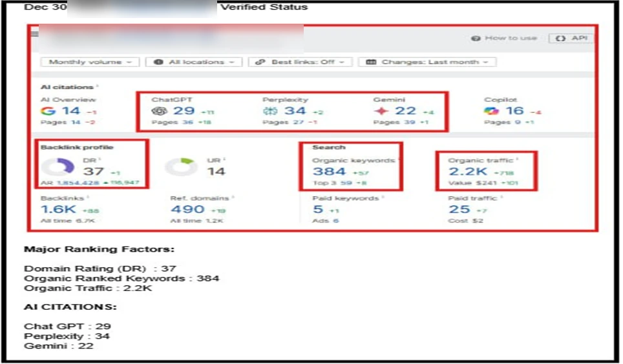Click the Ads count 6
623x364 pixels.
click(x=336, y=221)
